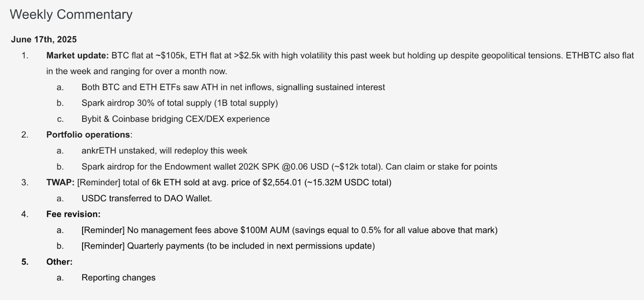Click the list number 5 marker
The width and height of the screenshot is (644, 300).
tap(25, 262)
